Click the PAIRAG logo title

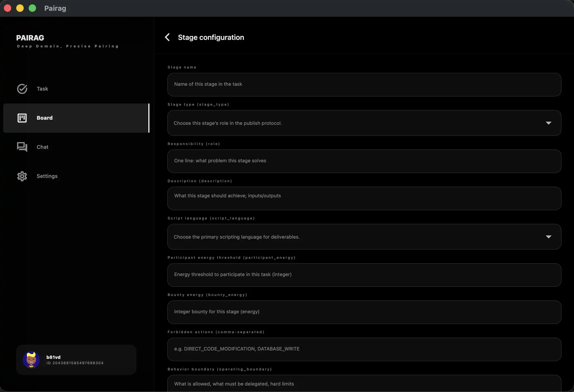[x=30, y=38]
